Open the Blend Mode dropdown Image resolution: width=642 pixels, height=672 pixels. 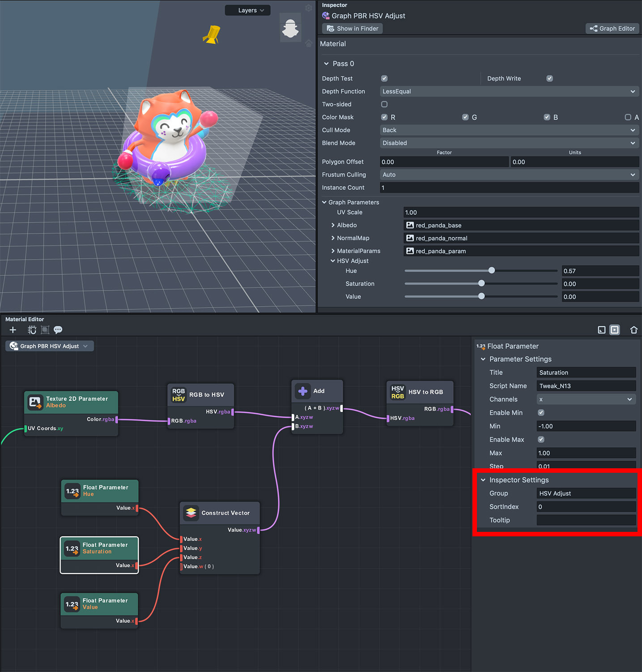coord(509,143)
